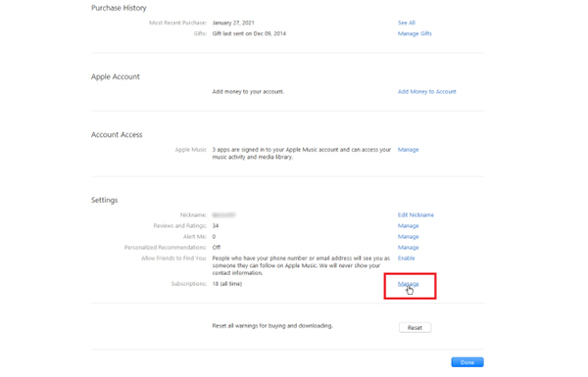Manage Apple Music account access apps
The image size is (588, 377).
[x=408, y=150]
